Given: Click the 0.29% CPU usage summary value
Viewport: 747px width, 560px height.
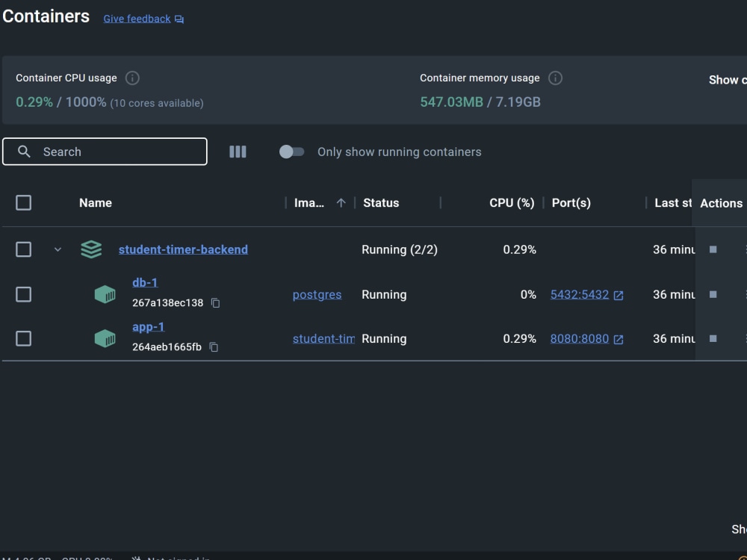Looking at the screenshot, I should (34, 102).
